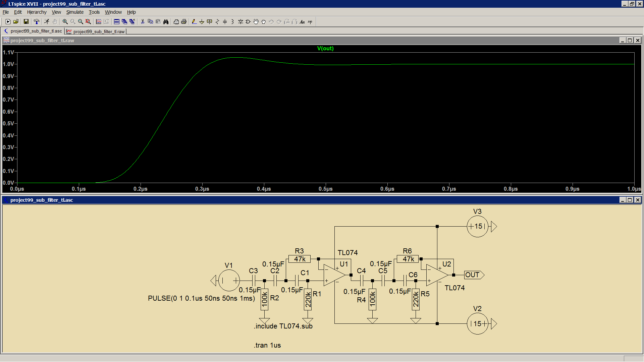The width and height of the screenshot is (644, 362).
Task: Click the V1 voltage source symbol
Action: tap(229, 280)
